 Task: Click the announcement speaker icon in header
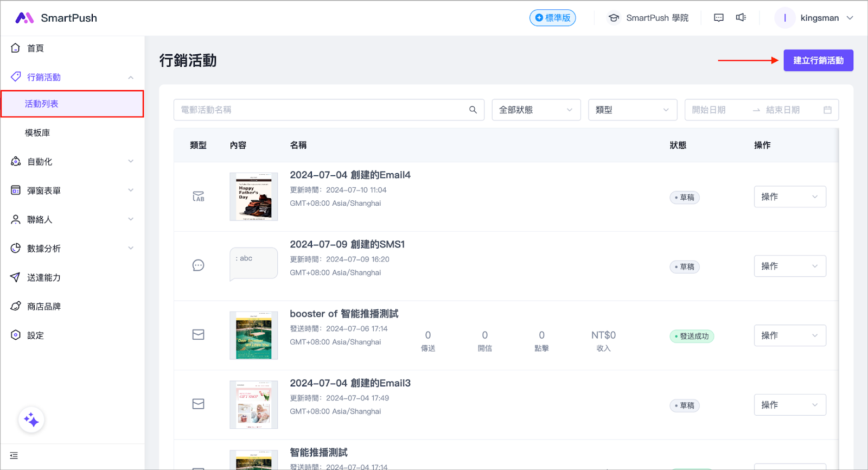tap(741, 18)
